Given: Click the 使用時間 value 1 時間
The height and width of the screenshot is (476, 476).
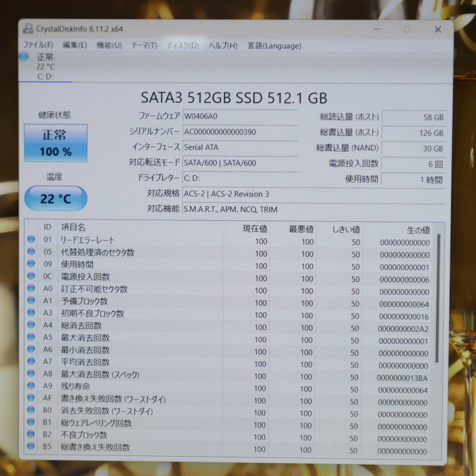Looking at the screenshot, I should (414, 180).
